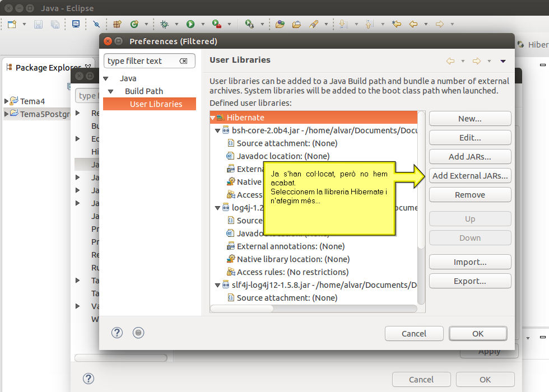549x392 pixels.
Task: Expand the Tema4 project in Package Explorer
Action: [6, 101]
